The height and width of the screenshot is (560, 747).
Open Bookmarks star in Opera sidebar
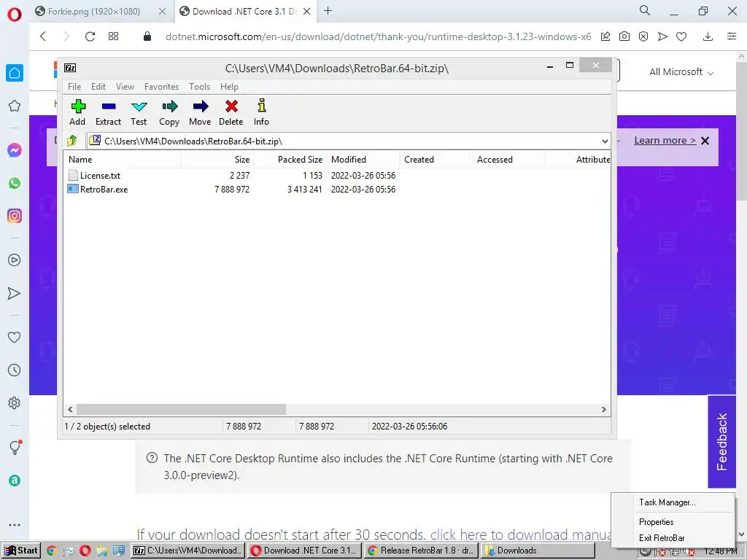coord(15,106)
